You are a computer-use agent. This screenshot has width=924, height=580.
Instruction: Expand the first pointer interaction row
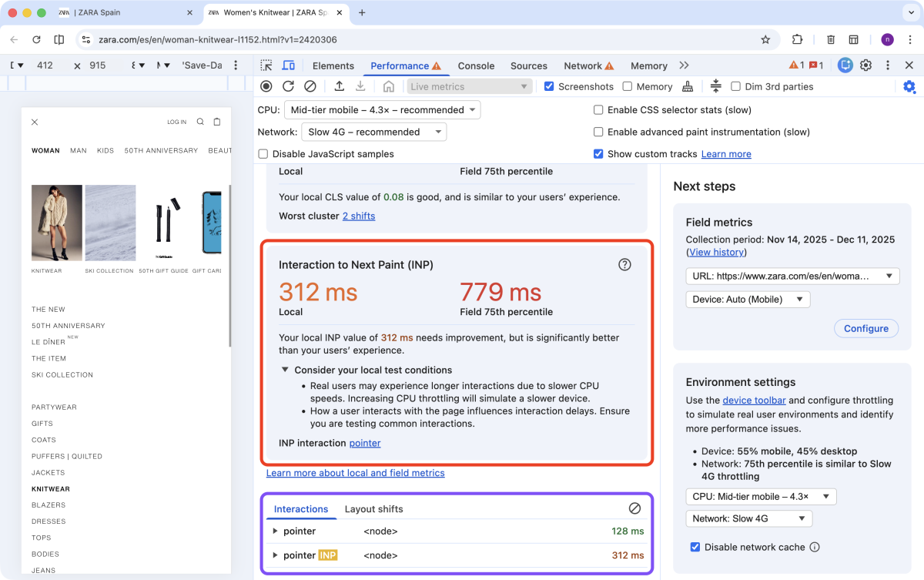(x=276, y=531)
